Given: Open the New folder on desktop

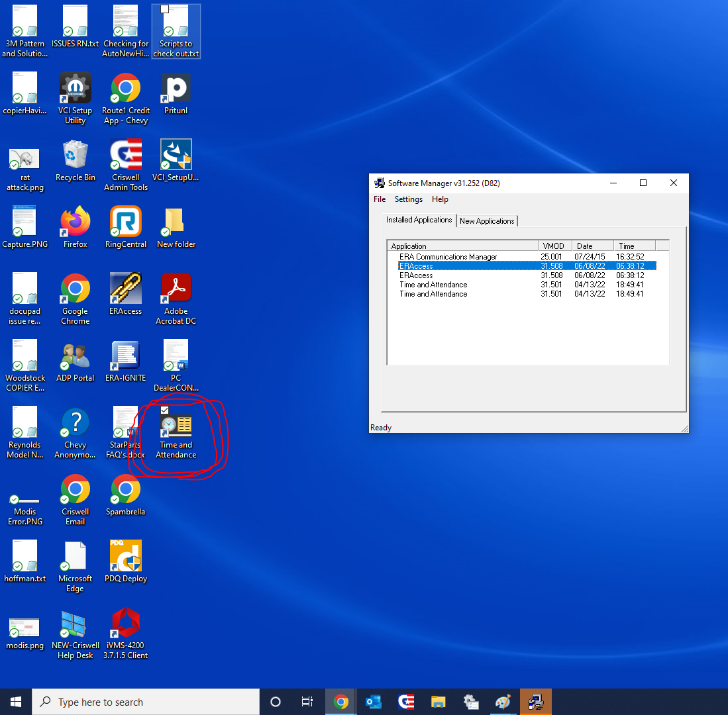Looking at the screenshot, I should tap(176, 227).
